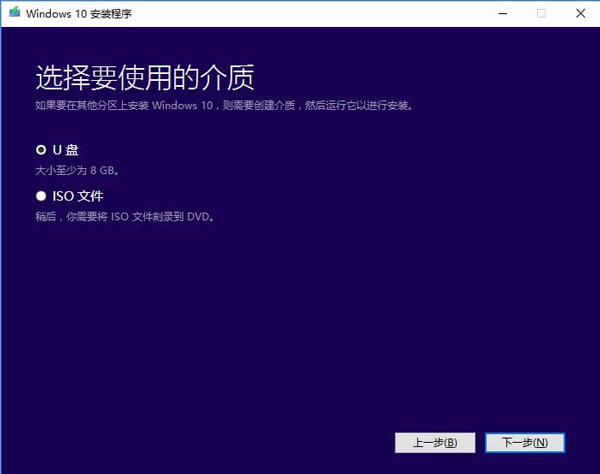This screenshot has width=600, height=474.
Task: Click the title bar text Windows 10 安装程序
Action: click(x=79, y=14)
